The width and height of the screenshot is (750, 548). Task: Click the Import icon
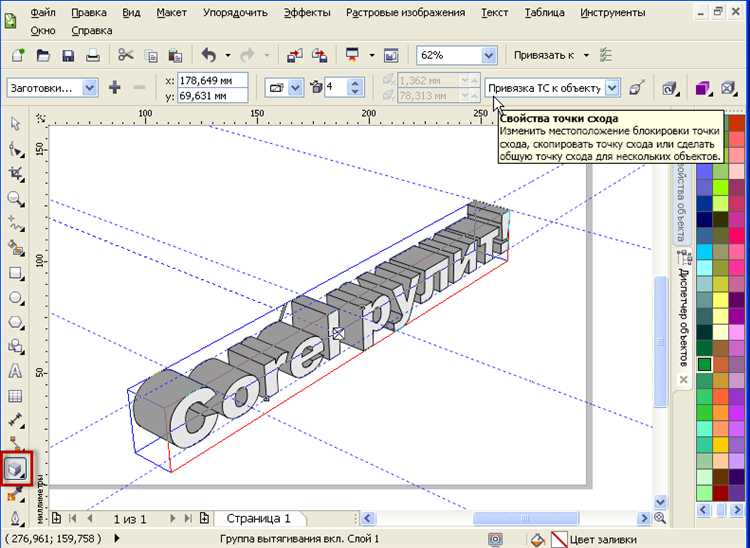coord(295,55)
